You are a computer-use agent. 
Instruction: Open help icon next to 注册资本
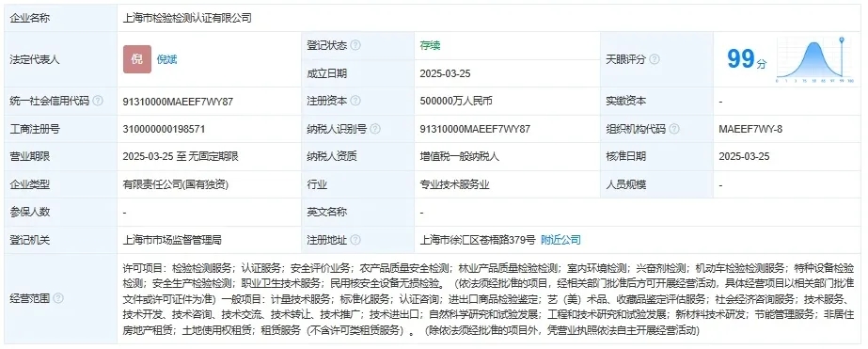click(355, 102)
